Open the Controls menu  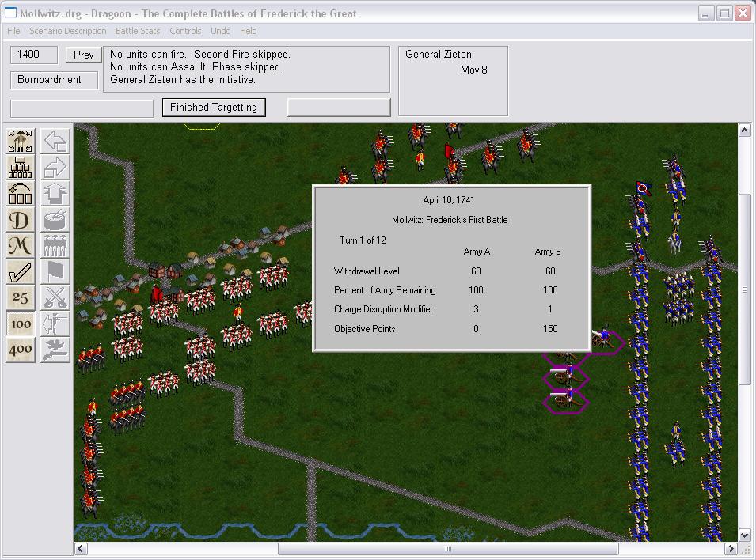tap(185, 31)
